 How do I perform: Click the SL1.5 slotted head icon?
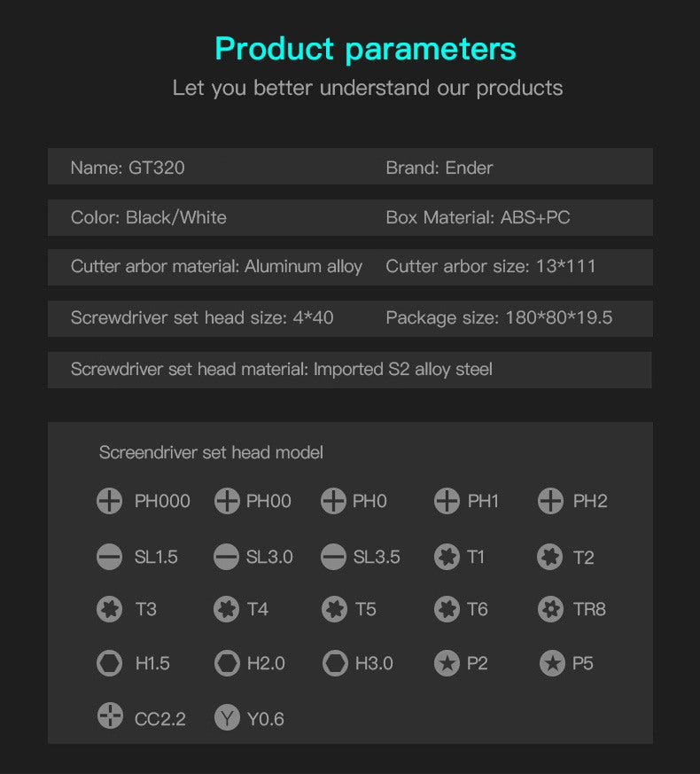tap(109, 557)
